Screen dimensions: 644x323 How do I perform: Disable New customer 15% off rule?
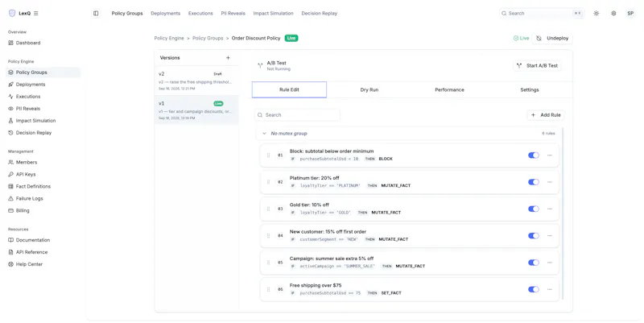[x=533, y=235]
